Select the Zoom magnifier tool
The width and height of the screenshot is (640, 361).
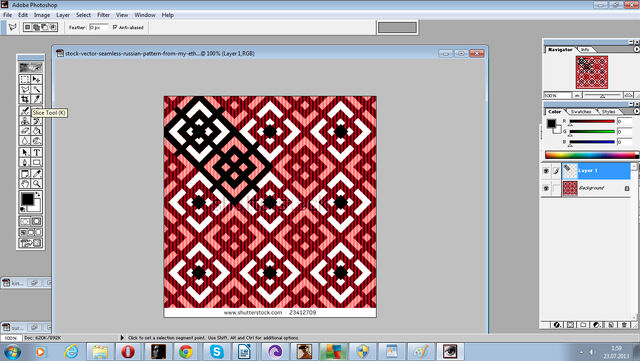point(36,184)
